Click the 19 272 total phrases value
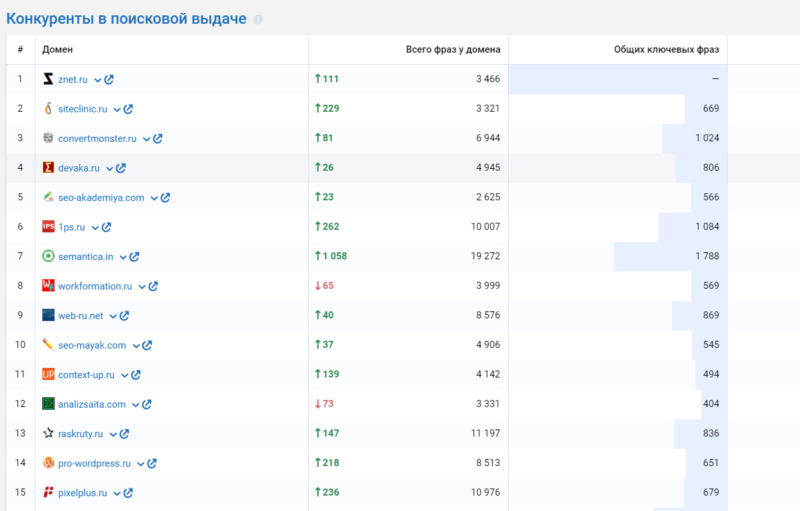800x511 pixels. click(x=485, y=256)
